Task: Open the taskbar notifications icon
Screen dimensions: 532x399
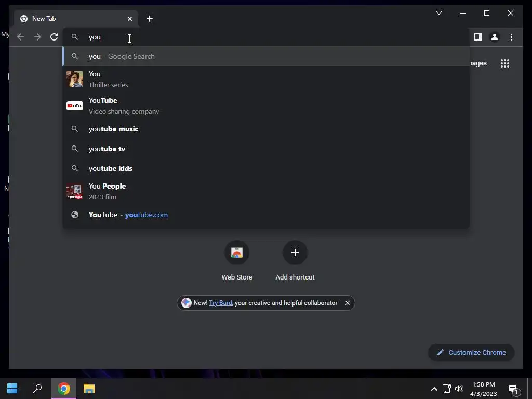Action: 514,390
